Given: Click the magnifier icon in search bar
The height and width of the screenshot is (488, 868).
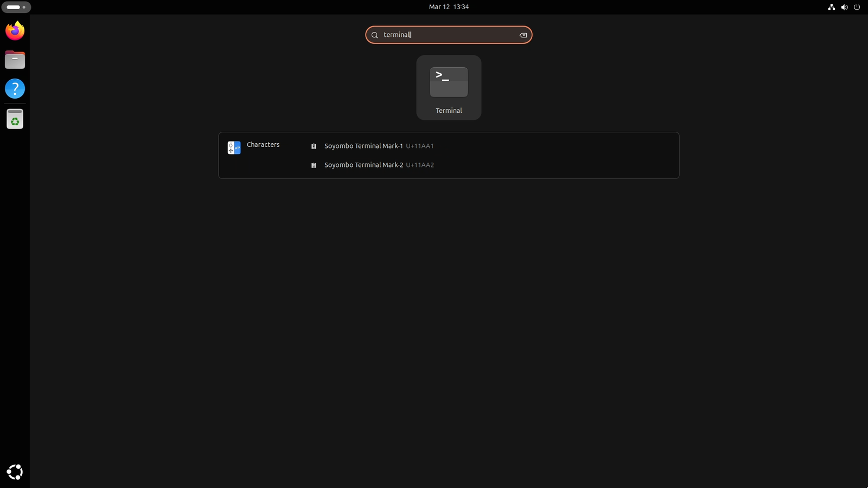Looking at the screenshot, I should tap(374, 35).
